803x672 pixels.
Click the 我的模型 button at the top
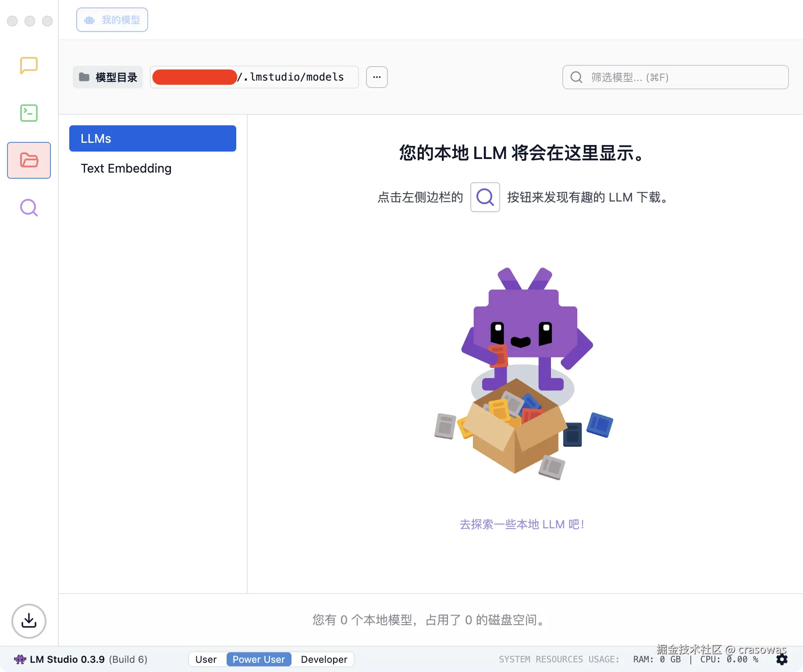point(112,20)
